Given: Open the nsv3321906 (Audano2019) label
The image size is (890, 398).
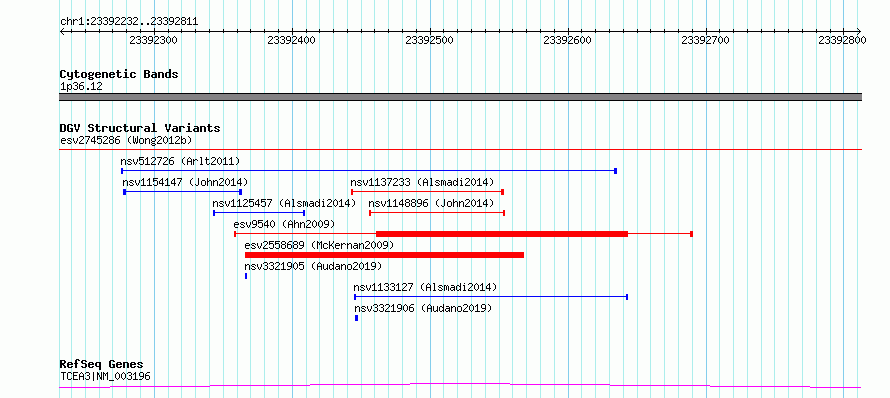Looking at the screenshot, I should [x=423, y=308].
